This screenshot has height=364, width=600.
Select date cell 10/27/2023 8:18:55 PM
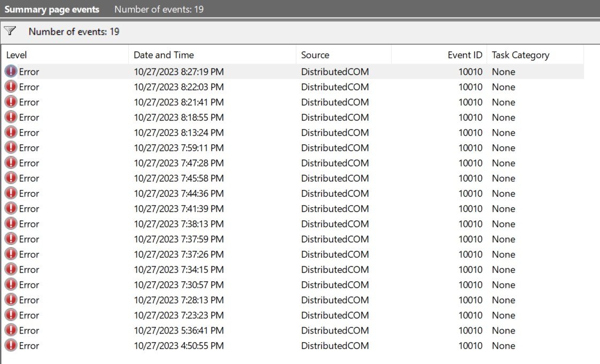click(178, 117)
